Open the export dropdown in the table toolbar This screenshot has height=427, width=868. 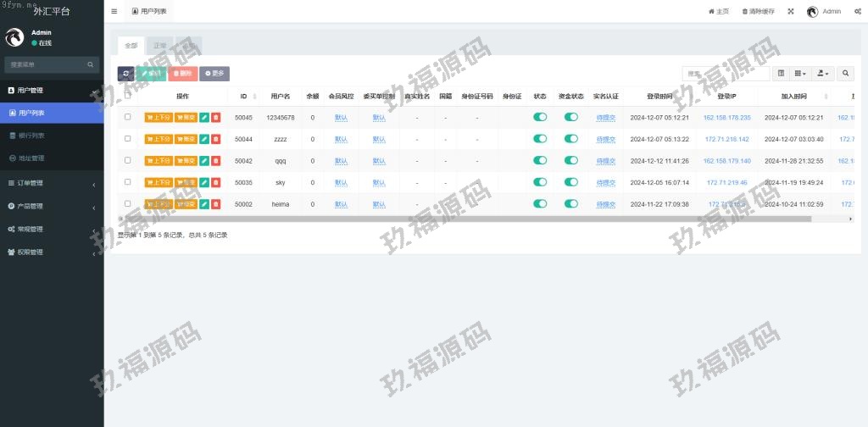(823, 74)
